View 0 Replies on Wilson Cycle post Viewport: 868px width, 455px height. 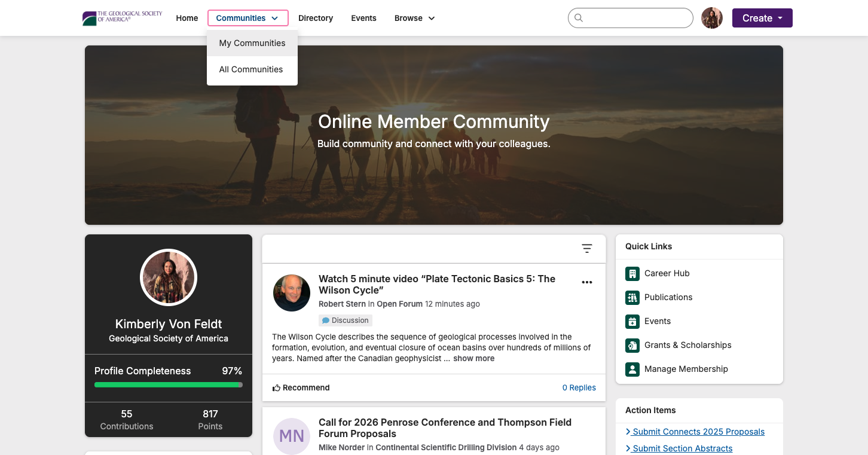(x=579, y=388)
